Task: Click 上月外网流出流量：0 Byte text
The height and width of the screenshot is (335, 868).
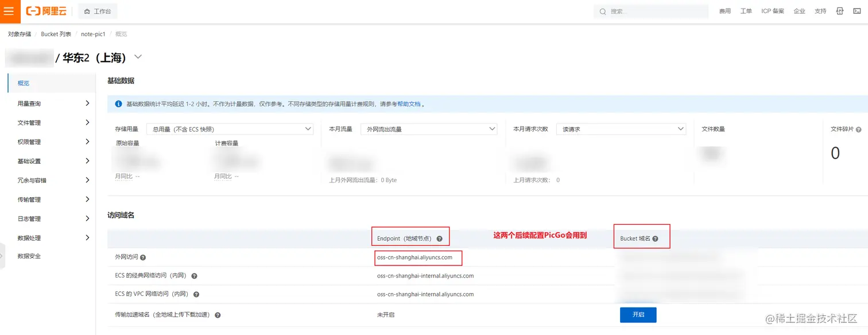Action: (x=363, y=180)
